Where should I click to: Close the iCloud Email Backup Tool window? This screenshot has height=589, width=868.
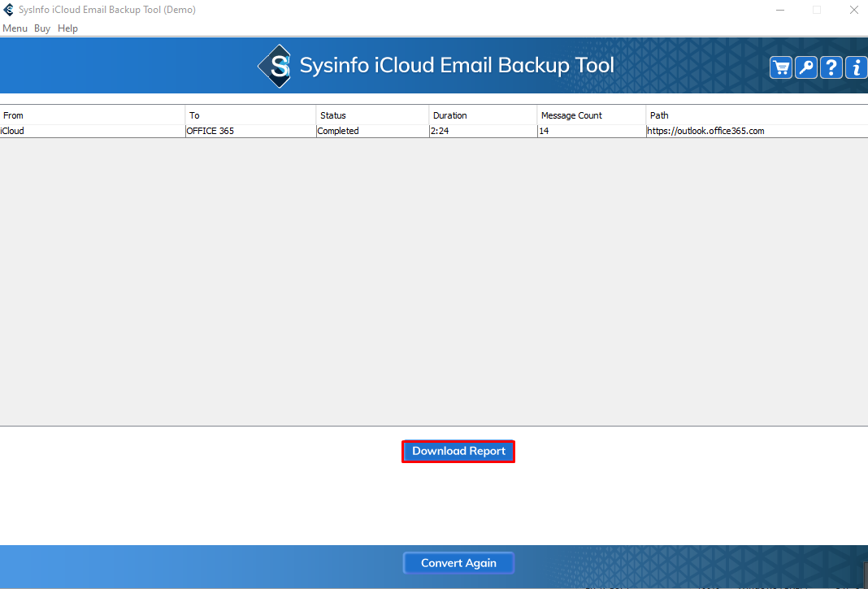pos(853,10)
